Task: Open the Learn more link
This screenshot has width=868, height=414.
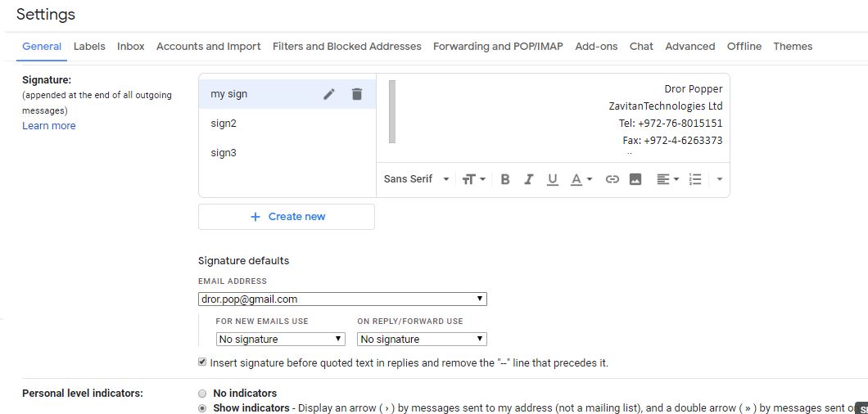Action: pyautogui.click(x=49, y=126)
